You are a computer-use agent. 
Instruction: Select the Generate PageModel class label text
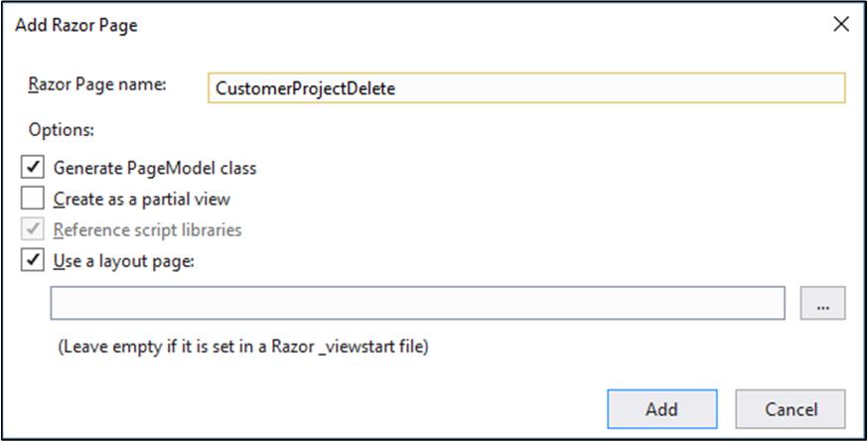[x=155, y=168]
